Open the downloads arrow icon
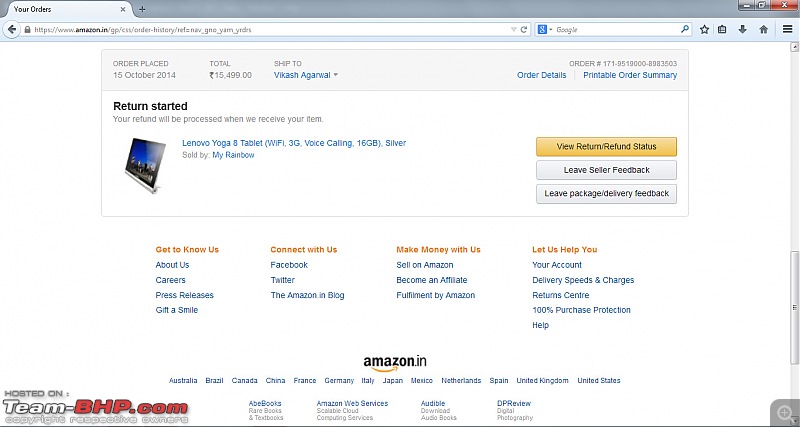The image size is (800, 427). (743, 30)
